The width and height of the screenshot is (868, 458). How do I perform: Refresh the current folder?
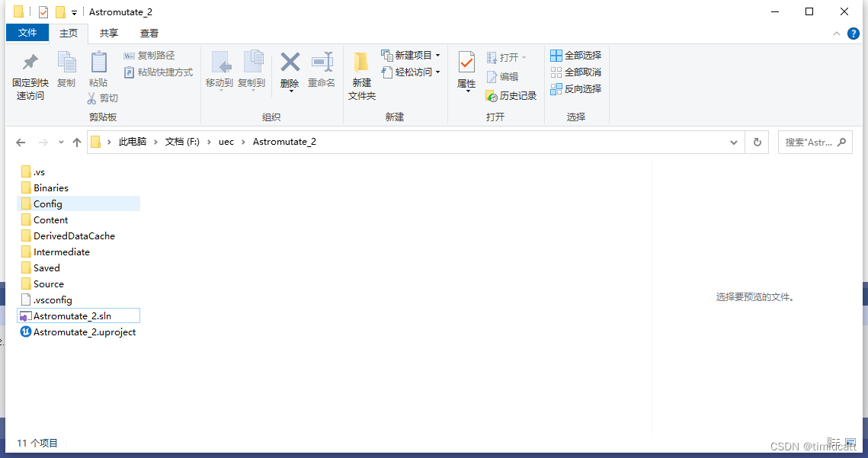click(x=757, y=143)
